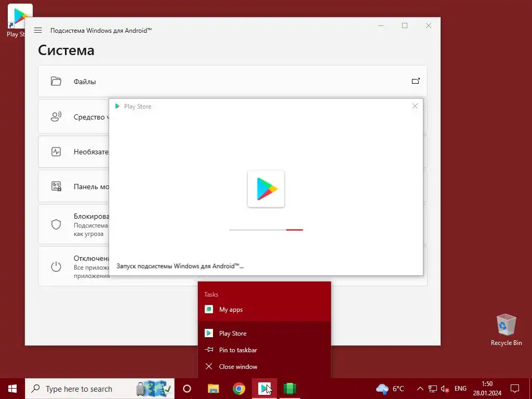Select Play Store desktop shortcut

(15, 20)
